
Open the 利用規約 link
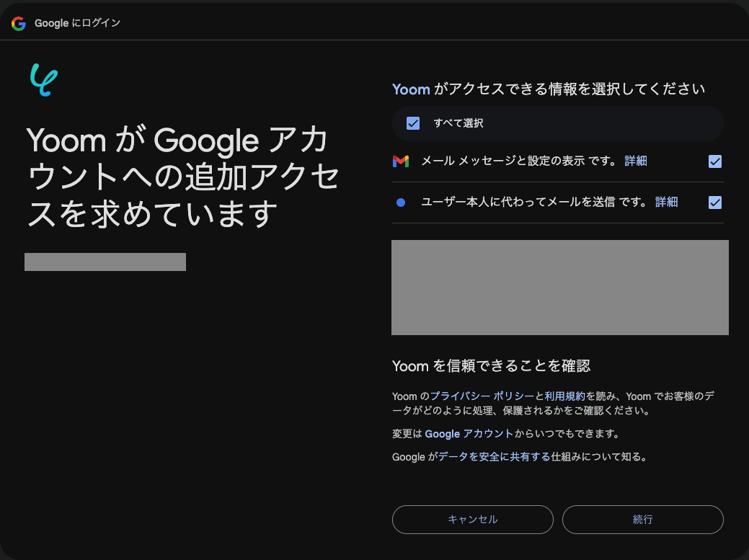564,396
